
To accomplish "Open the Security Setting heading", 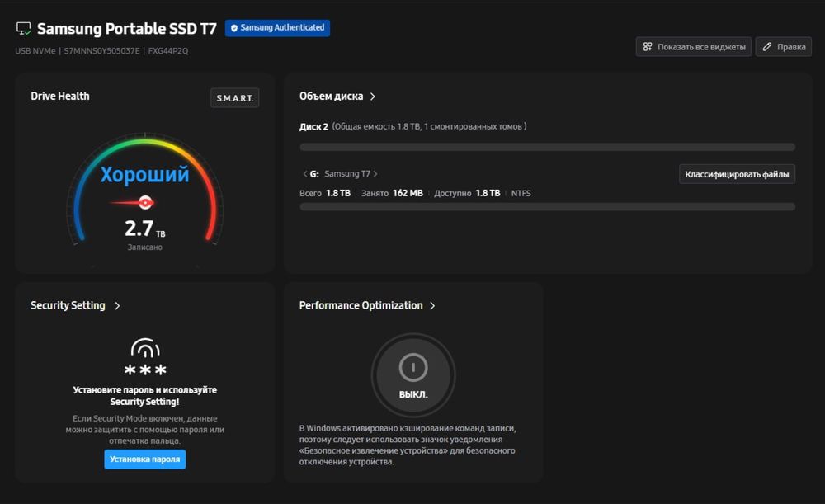I will point(68,306).
